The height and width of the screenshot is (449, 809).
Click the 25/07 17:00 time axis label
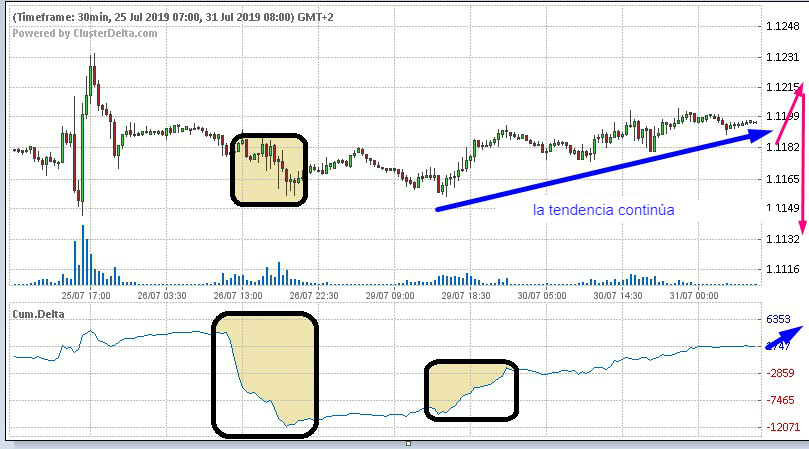(x=83, y=295)
